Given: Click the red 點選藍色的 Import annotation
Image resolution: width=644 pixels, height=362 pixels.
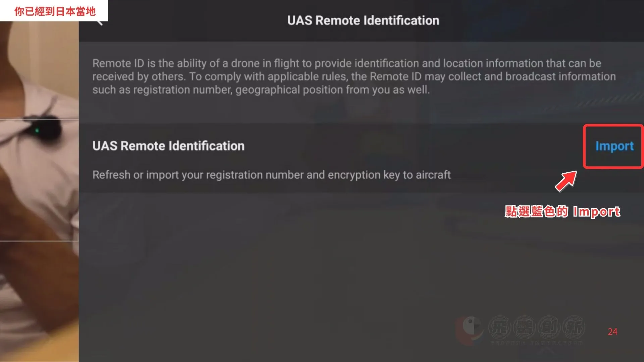Looking at the screenshot, I should pyautogui.click(x=562, y=212).
